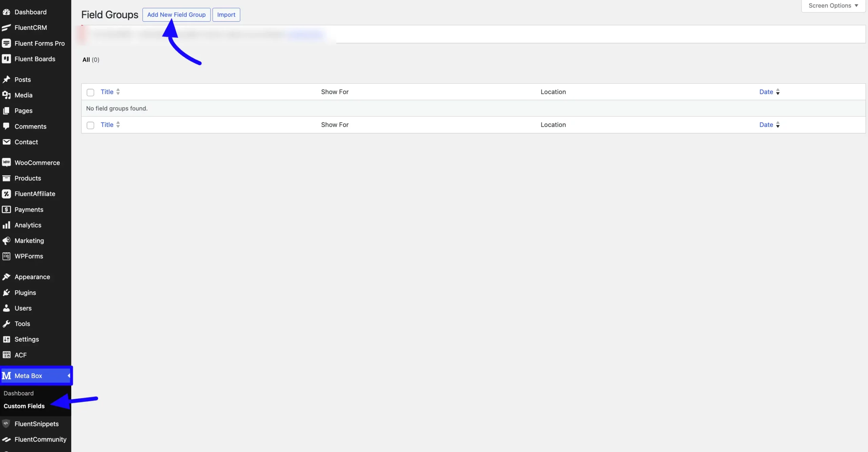Click the FluentCommunity icon
This screenshot has height=452, width=868.
pos(6,439)
